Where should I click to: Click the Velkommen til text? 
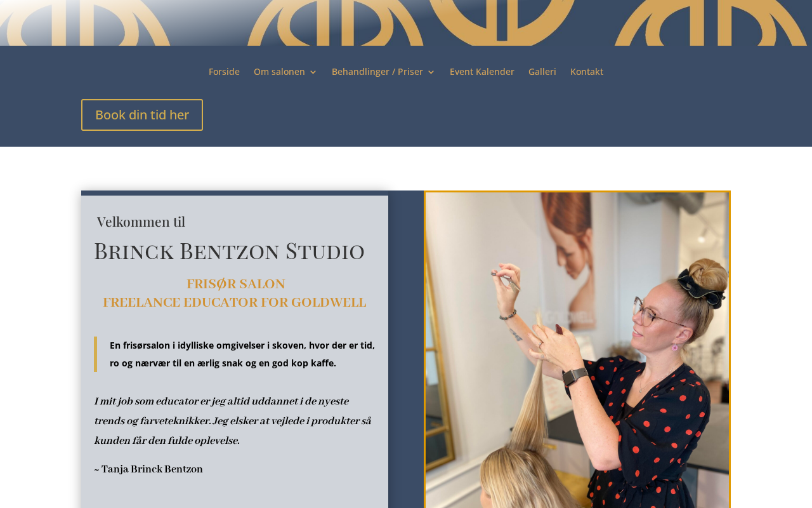pyautogui.click(x=141, y=222)
